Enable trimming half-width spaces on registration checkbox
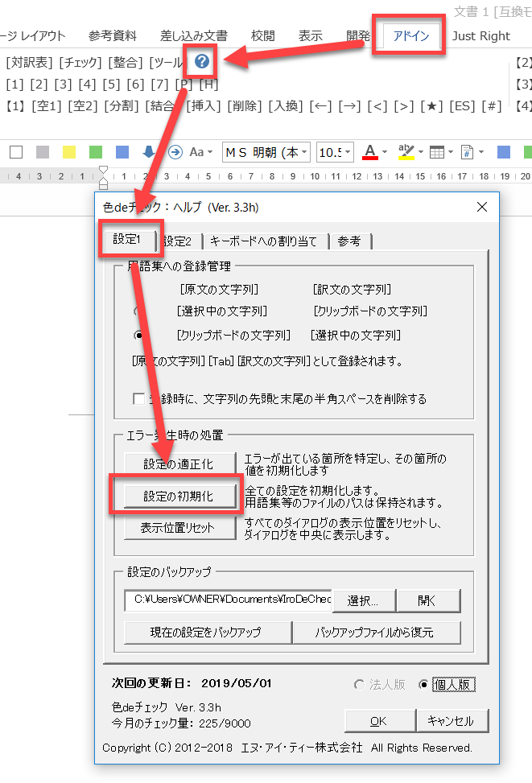Viewport: 532px width, 783px height. [139, 398]
